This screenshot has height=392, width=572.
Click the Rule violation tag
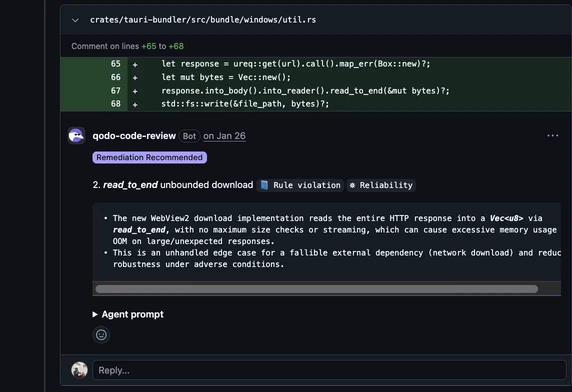click(x=300, y=185)
